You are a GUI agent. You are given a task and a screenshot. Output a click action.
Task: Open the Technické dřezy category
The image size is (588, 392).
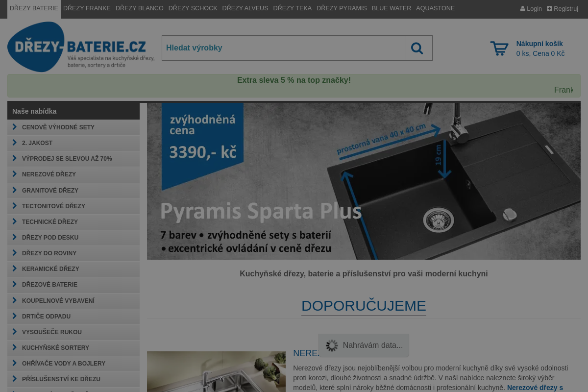coord(73,221)
